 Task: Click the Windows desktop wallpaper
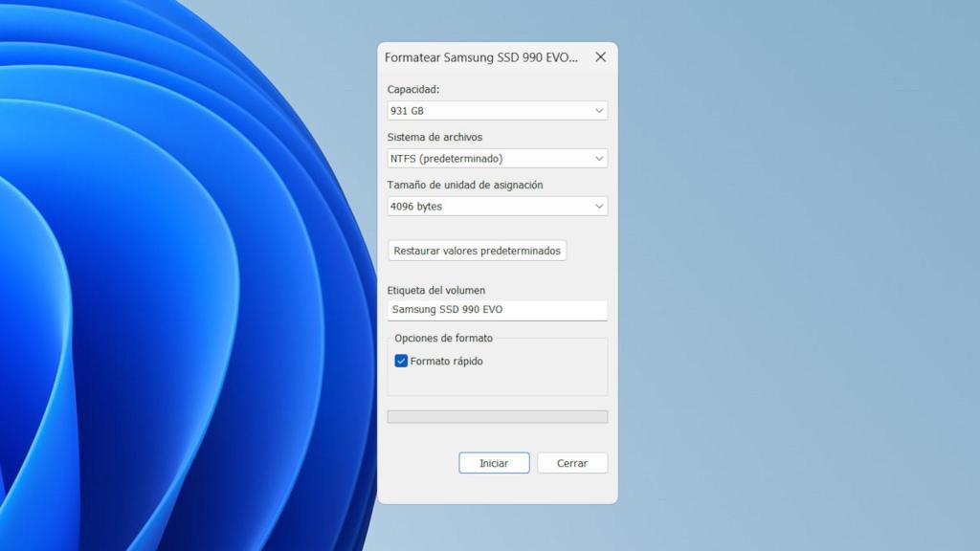(172, 287)
